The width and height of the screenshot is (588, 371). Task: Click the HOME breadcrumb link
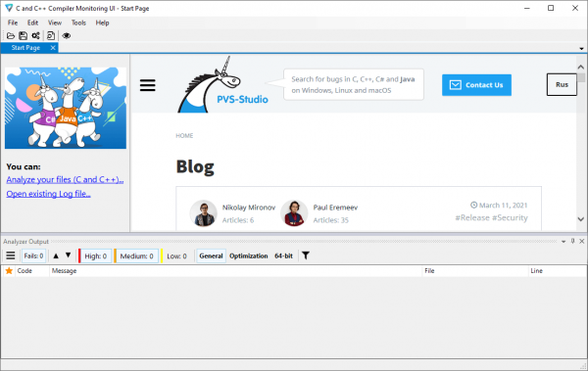(184, 136)
